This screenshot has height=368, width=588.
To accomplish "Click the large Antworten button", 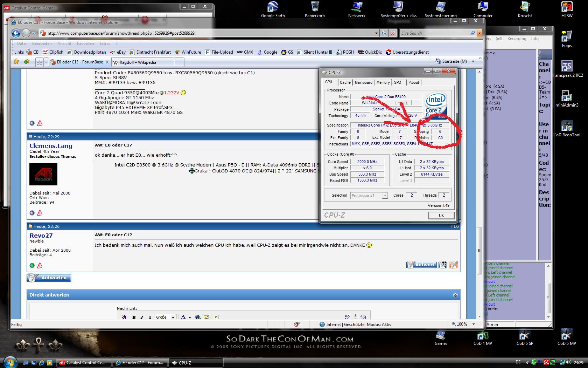I will [x=49, y=278].
